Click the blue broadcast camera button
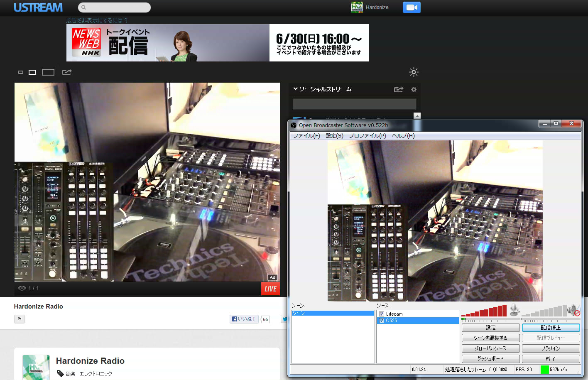This screenshot has width=588, height=380. pos(412,7)
